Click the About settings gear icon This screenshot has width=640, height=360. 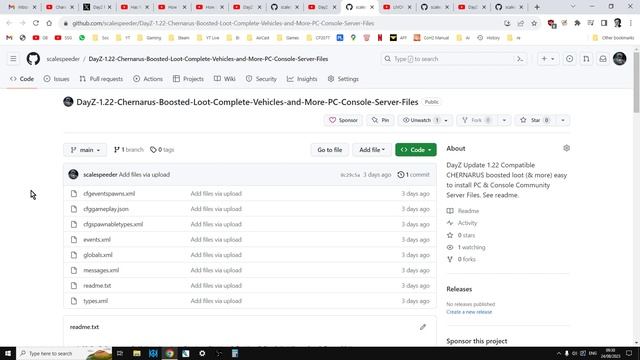click(x=566, y=148)
